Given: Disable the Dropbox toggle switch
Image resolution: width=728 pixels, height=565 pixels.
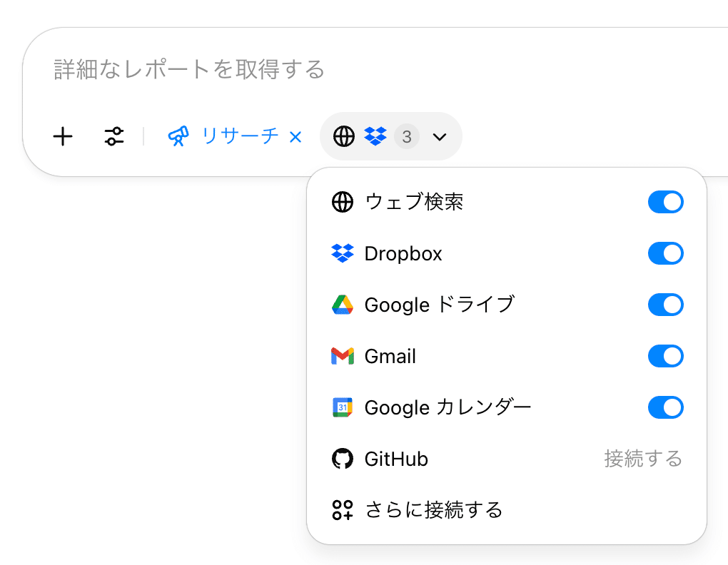Looking at the screenshot, I should point(665,253).
